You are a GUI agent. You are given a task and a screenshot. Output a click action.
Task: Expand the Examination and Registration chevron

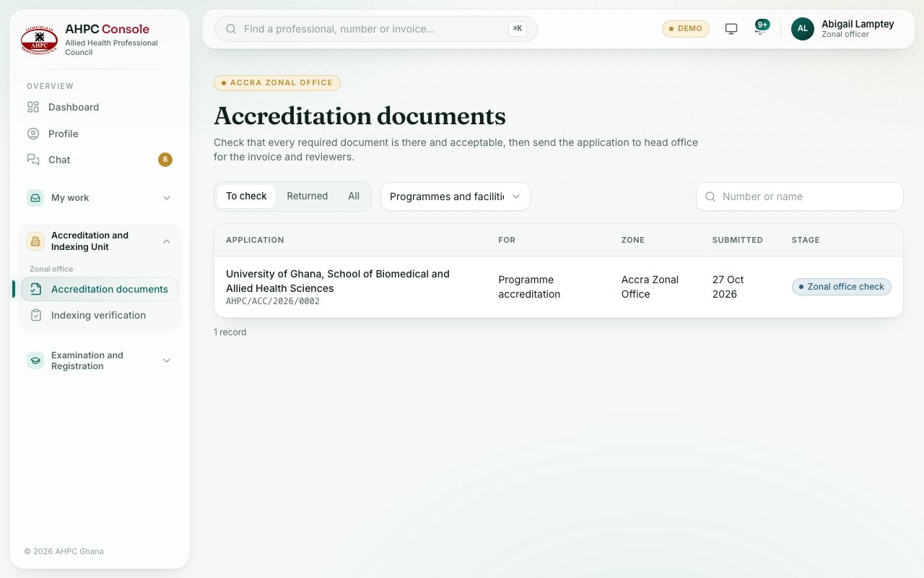[167, 361]
